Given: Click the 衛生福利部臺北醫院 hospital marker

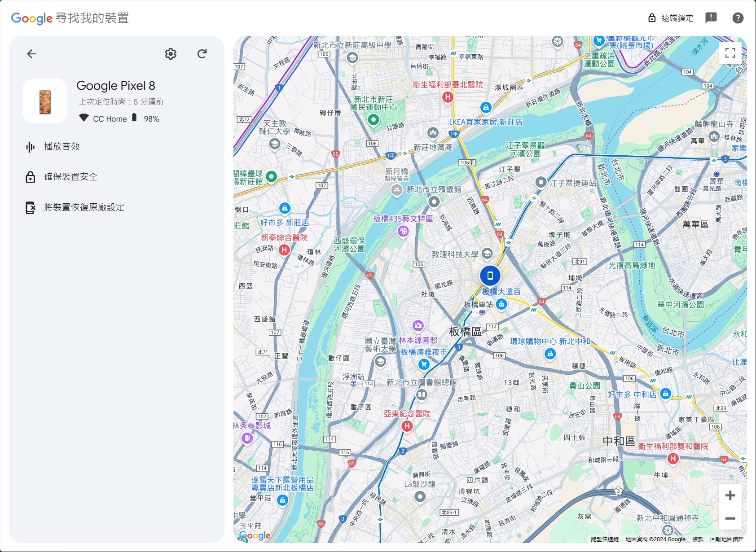Looking at the screenshot, I should coord(448,96).
